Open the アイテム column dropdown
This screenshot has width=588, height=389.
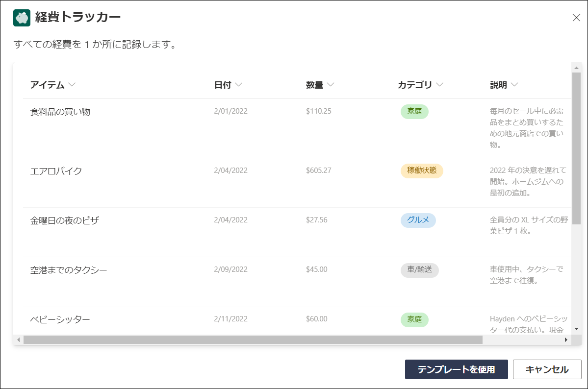point(72,85)
